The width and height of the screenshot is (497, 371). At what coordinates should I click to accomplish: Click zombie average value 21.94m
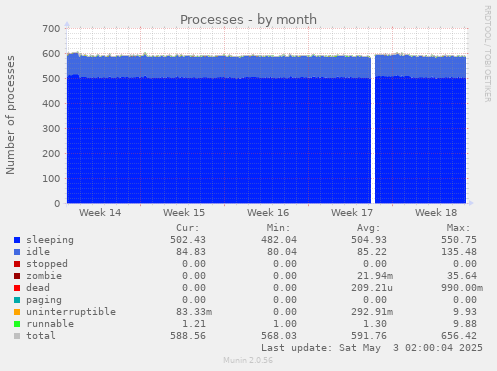coord(375,276)
